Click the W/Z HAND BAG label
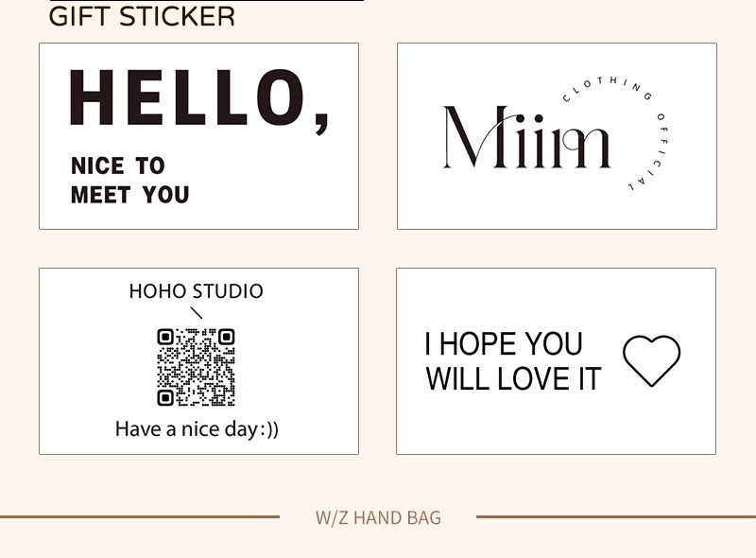 (378, 517)
